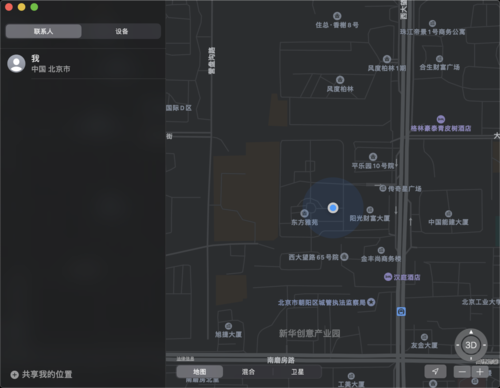
Task: Click the 共享我的位置 button
Action: click(41, 374)
